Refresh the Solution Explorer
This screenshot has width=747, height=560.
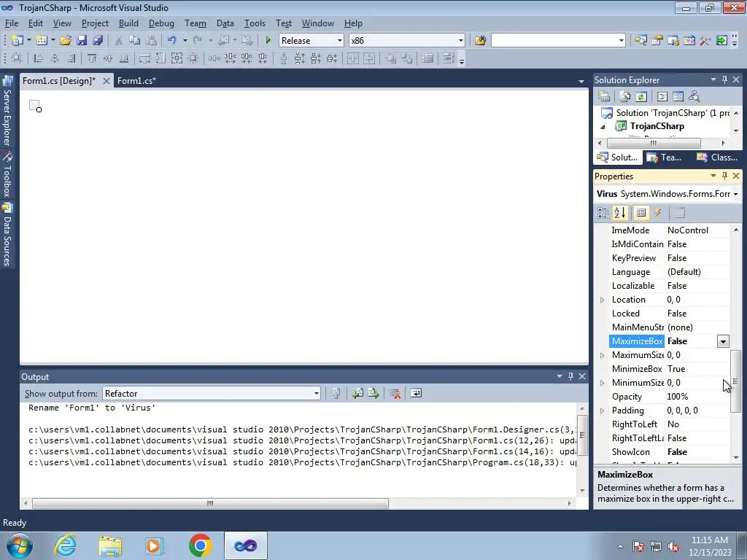(x=641, y=96)
